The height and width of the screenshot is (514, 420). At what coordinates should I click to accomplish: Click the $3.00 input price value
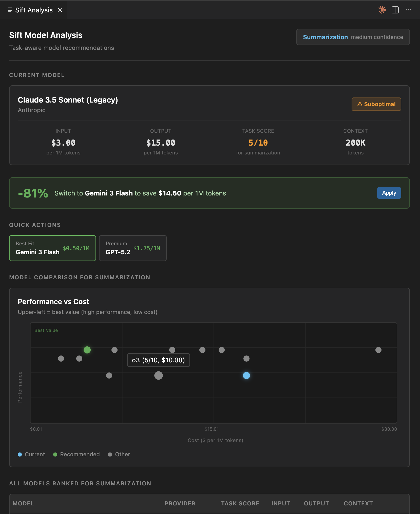[x=63, y=143]
